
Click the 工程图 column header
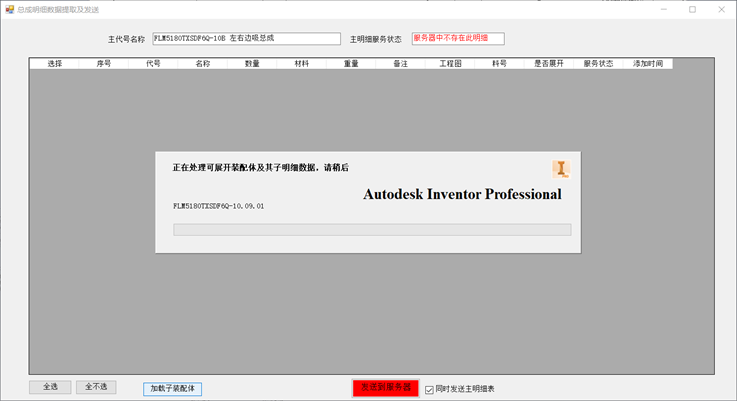[450, 64]
